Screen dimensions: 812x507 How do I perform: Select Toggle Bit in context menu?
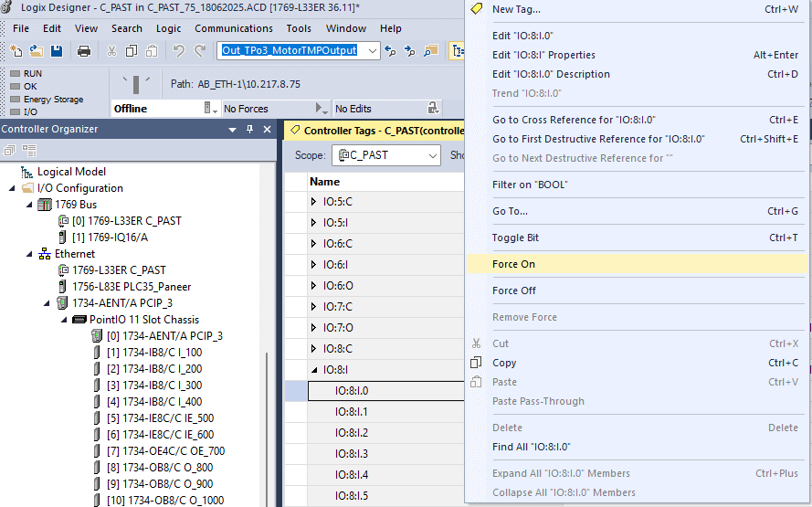[x=515, y=238]
